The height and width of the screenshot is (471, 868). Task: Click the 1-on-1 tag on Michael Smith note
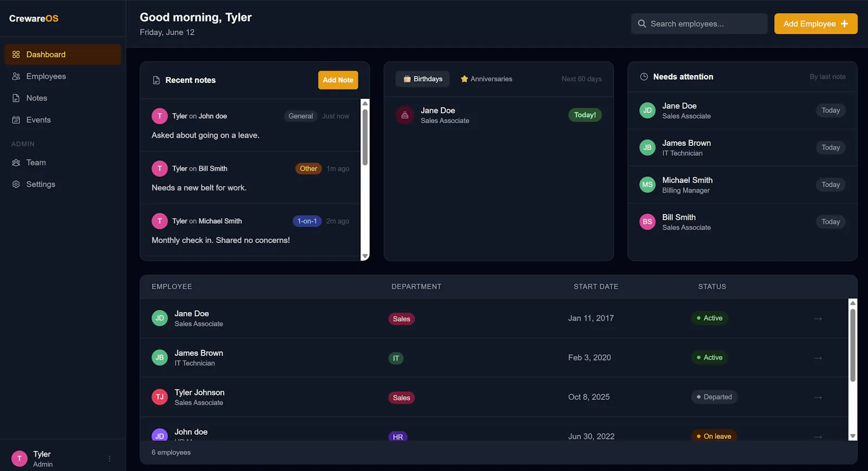[307, 221]
